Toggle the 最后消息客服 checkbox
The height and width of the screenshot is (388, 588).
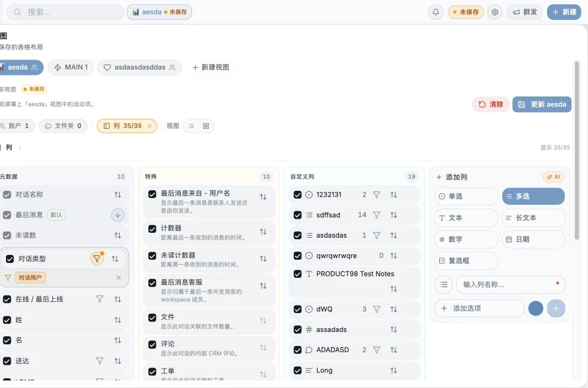tap(152, 283)
